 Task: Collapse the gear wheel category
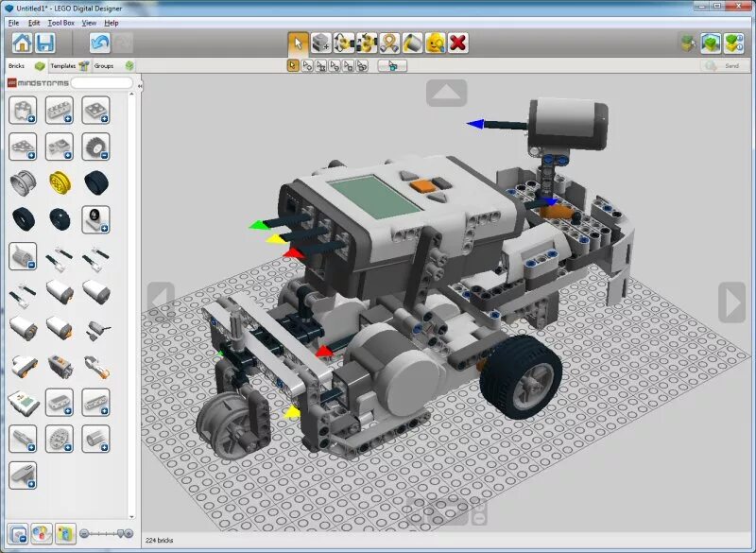[x=96, y=147]
